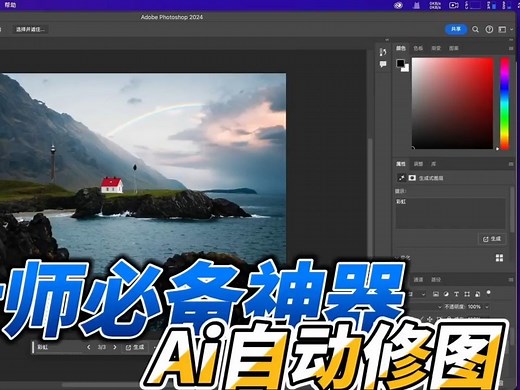The image size is (520, 390).
Task: Click the black foreground color swatch
Action: pyautogui.click(x=400, y=63)
